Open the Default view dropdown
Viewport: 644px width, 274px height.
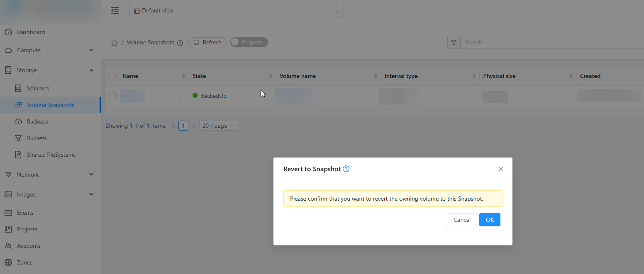(x=236, y=11)
